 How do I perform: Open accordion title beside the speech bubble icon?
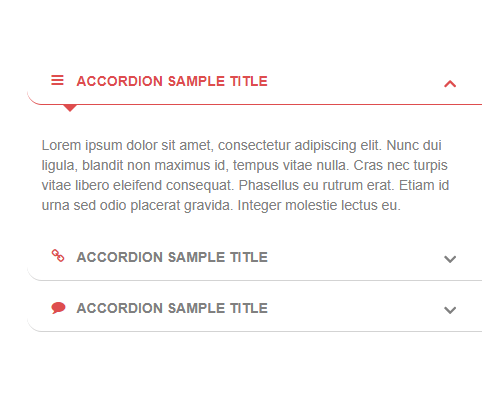pyautogui.click(x=172, y=308)
